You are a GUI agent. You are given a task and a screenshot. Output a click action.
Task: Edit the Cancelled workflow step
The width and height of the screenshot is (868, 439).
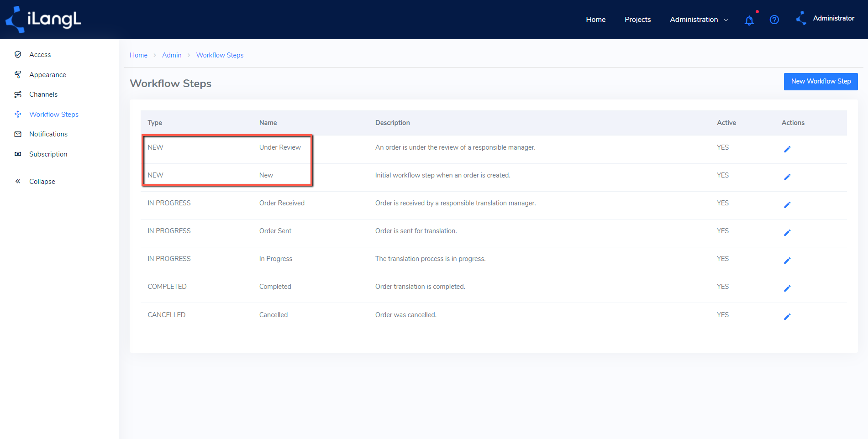coord(787,317)
